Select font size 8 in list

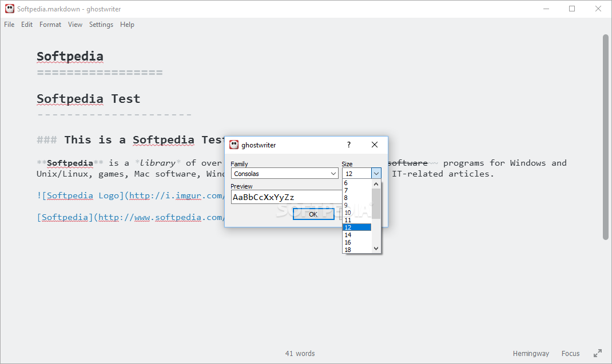tap(357, 198)
